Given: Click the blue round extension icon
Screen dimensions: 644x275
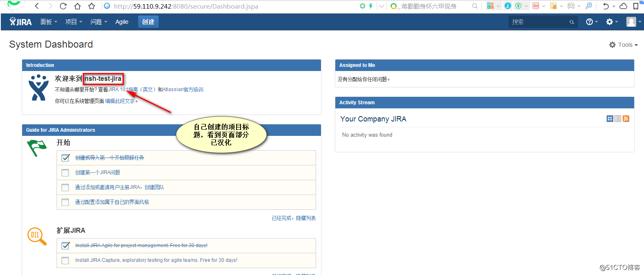Looking at the screenshot, I should [x=508, y=6].
